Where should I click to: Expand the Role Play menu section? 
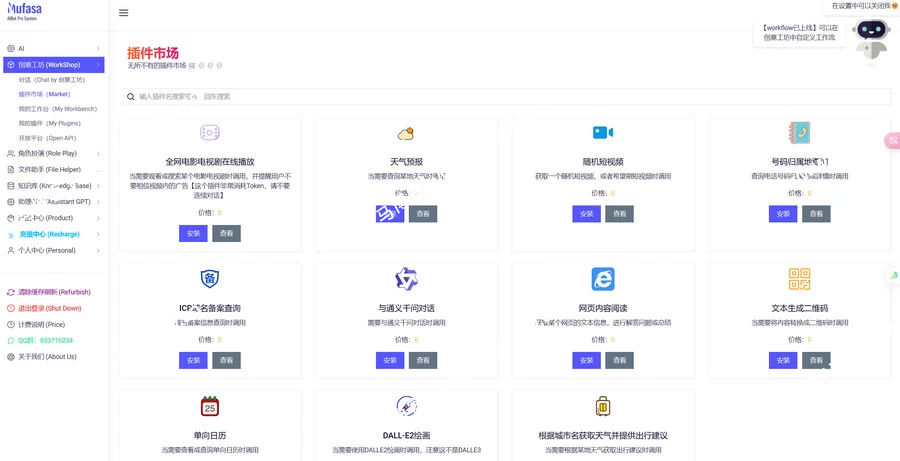[x=54, y=153]
